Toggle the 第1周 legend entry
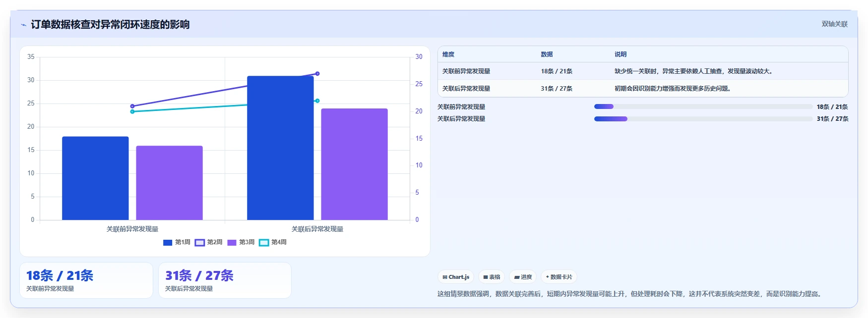The image size is (868, 318). 177,242
